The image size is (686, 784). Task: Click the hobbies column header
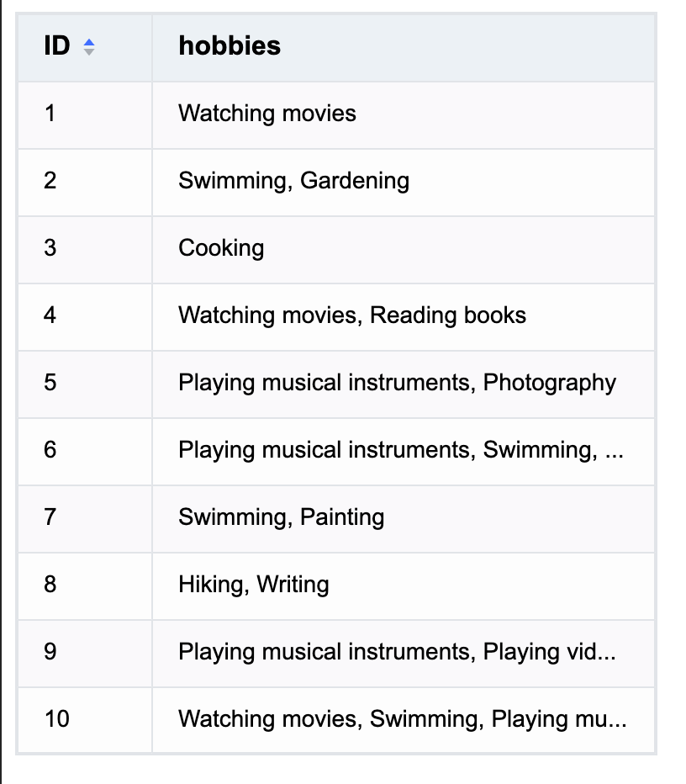[x=404, y=47]
